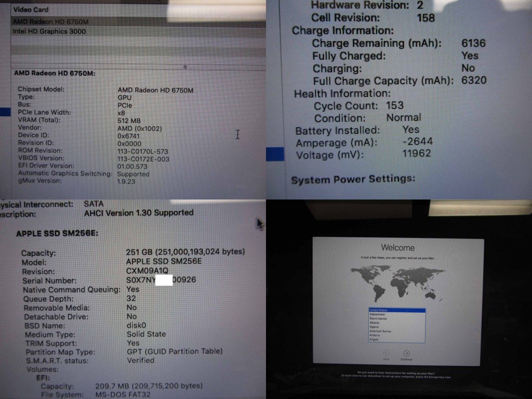Click the Video Card column header
This screenshot has width=532, height=399.
coord(31,9)
